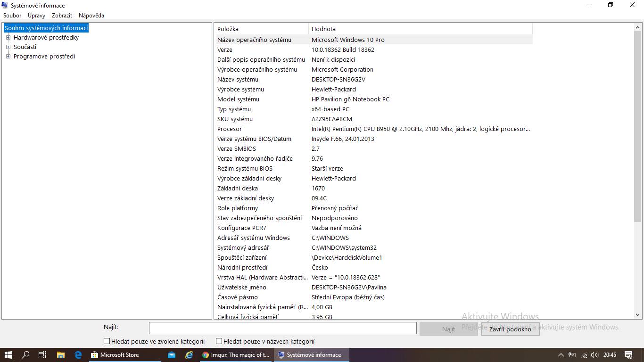The image size is (644, 362).
Task: Show hidden tray icons chevron
Action: point(561,355)
